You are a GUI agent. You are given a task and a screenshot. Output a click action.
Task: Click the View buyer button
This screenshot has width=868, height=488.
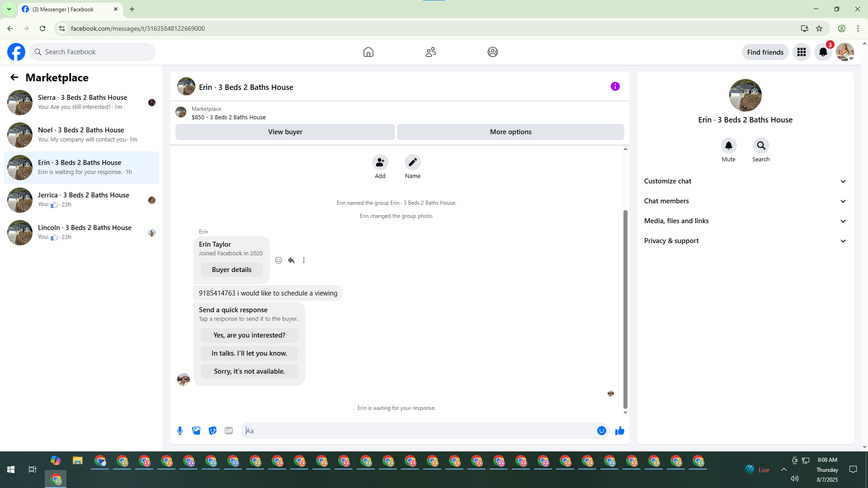[x=285, y=132]
